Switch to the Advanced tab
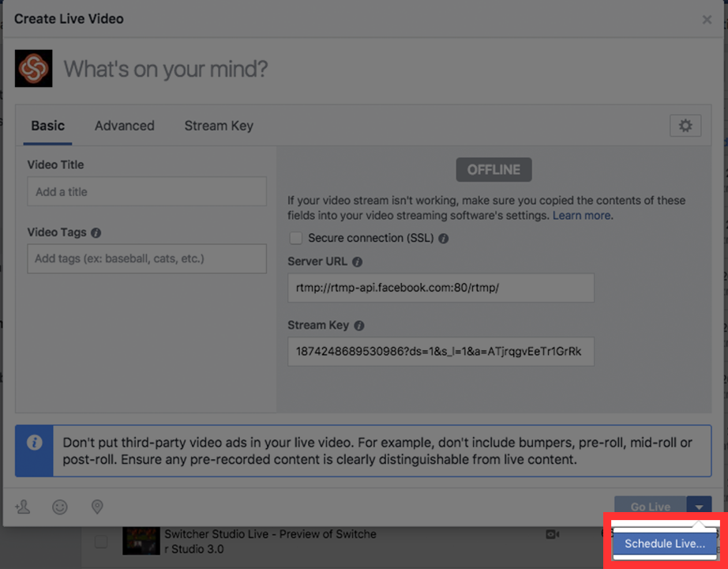Image resolution: width=728 pixels, height=569 pixels. [124, 126]
